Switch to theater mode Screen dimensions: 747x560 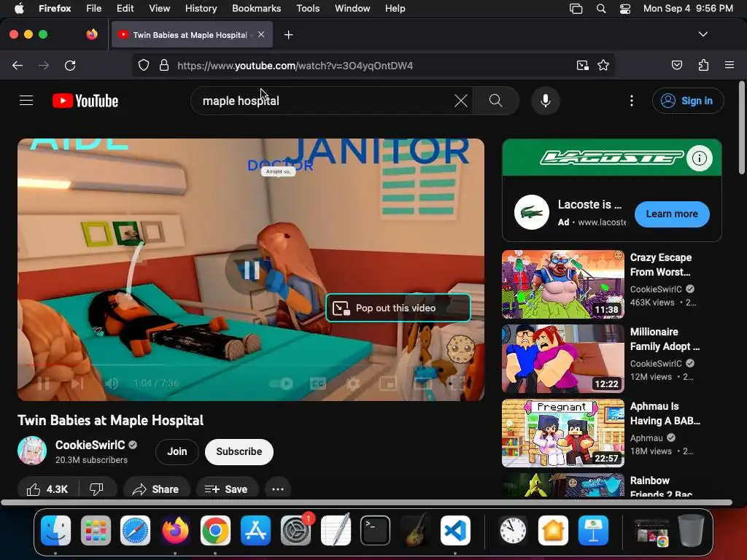pyautogui.click(x=422, y=384)
